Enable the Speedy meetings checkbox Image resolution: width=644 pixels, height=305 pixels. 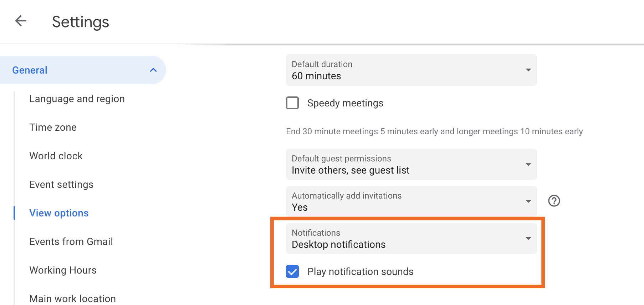coord(292,103)
